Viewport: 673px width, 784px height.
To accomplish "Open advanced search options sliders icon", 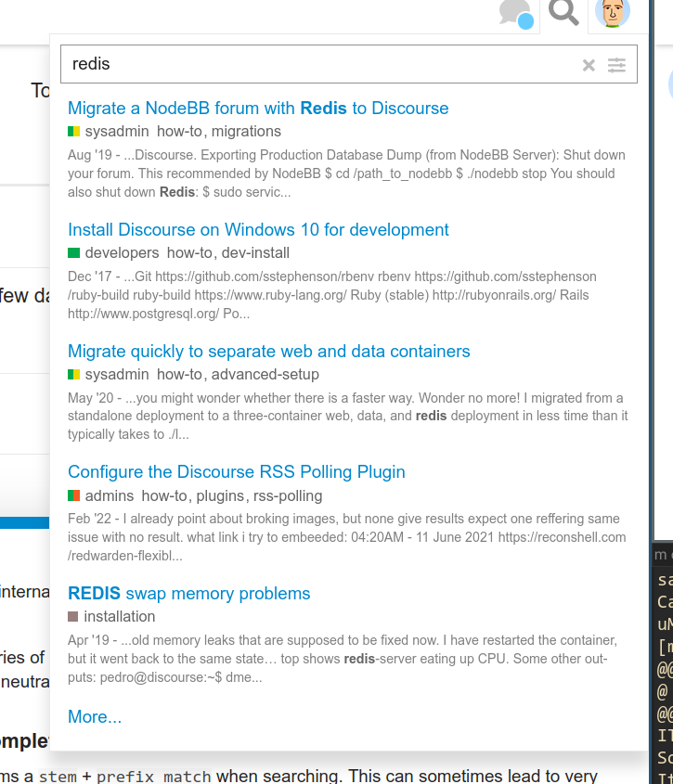I will [x=616, y=65].
